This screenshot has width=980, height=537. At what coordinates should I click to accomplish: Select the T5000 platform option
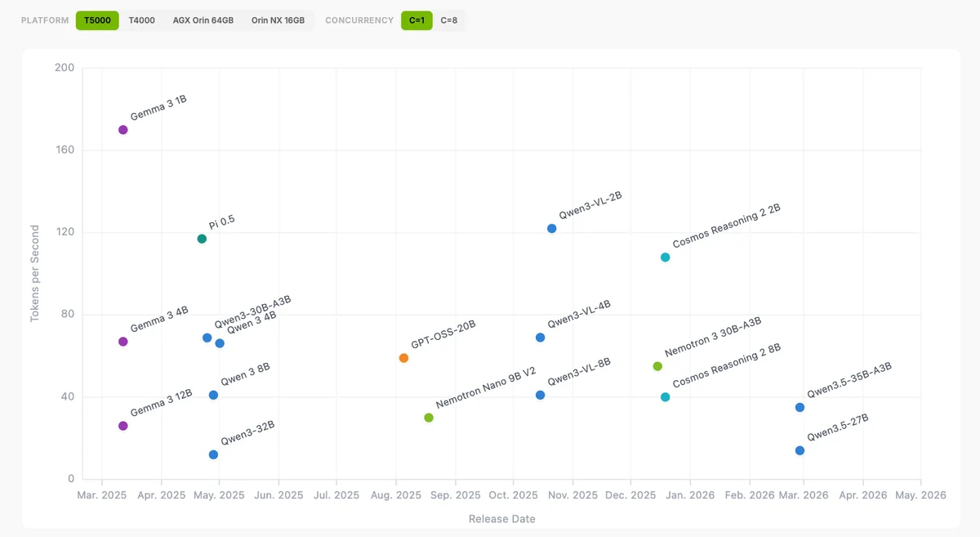97,20
